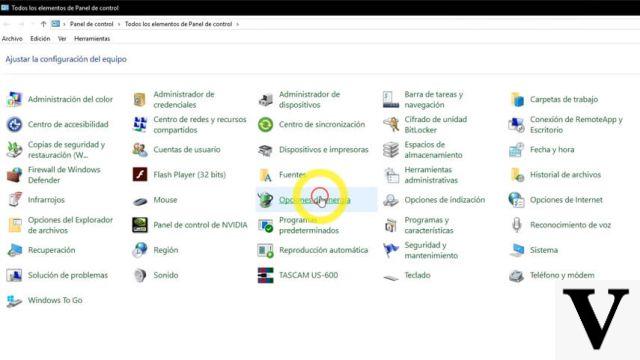
Task: Click the Panel de control breadcrumb
Action: coord(91,24)
